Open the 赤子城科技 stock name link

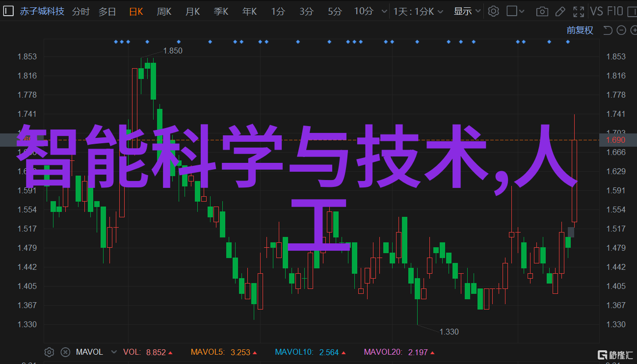(x=42, y=11)
